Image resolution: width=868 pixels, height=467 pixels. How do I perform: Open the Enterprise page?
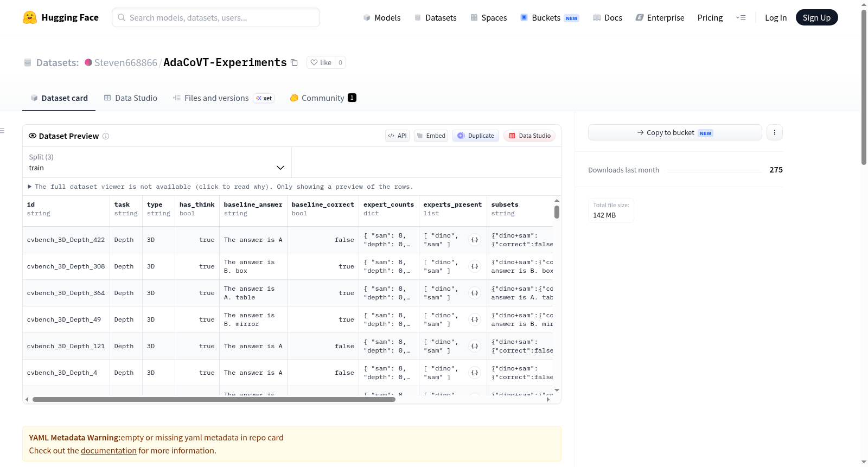tap(660, 17)
